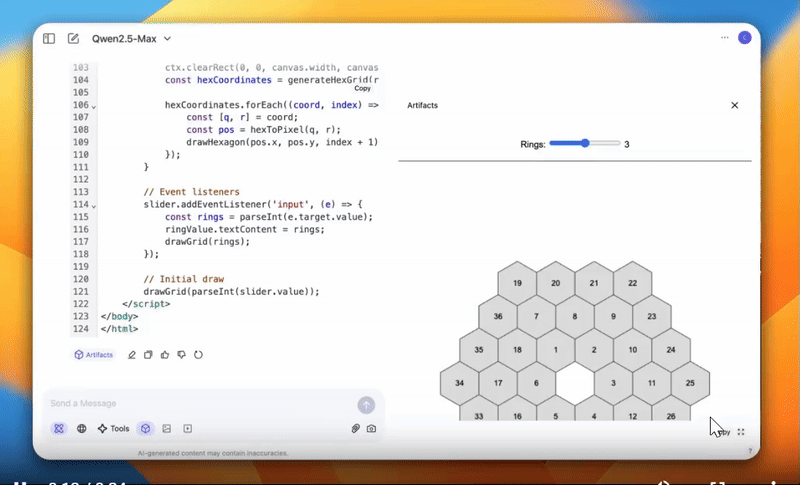Collapse code fold at line 114

[x=94, y=206]
